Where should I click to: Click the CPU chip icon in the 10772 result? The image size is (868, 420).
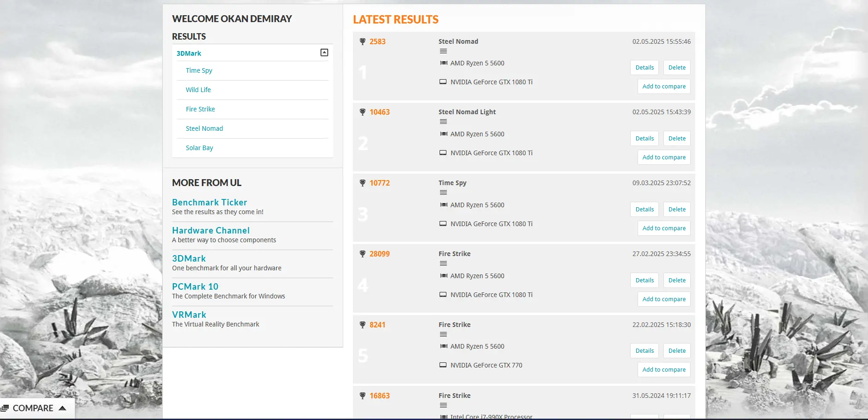pos(444,205)
